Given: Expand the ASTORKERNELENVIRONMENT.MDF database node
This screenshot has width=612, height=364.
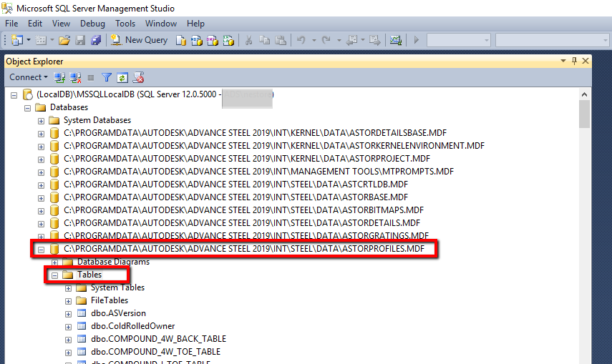Looking at the screenshot, I should tap(41, 147).
